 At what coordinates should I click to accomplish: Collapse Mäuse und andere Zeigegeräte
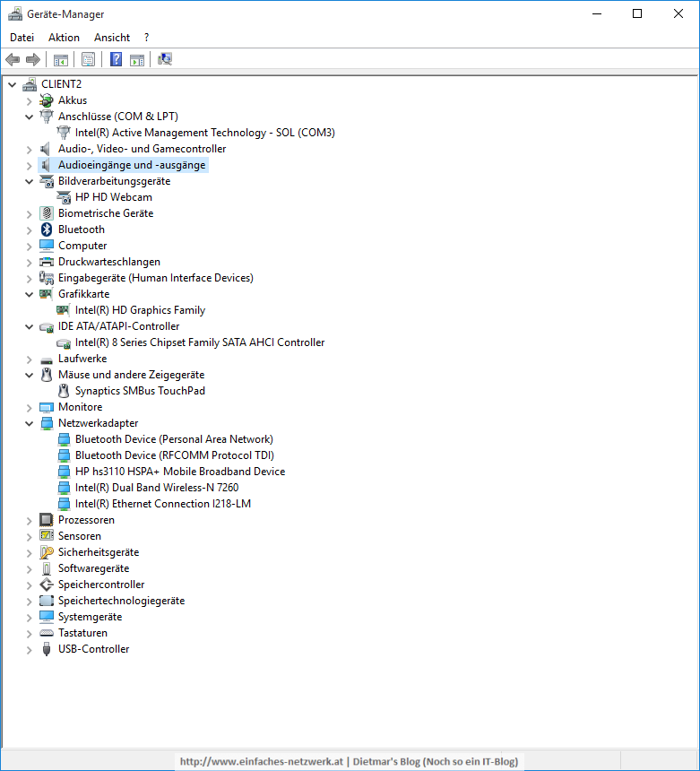coord(29,375)
